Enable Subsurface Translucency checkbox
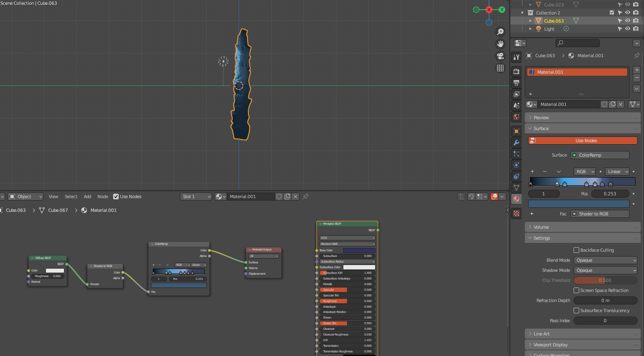The width and height of the screenshot is (644, 356). pyautogui.click(x=576, y=310)
